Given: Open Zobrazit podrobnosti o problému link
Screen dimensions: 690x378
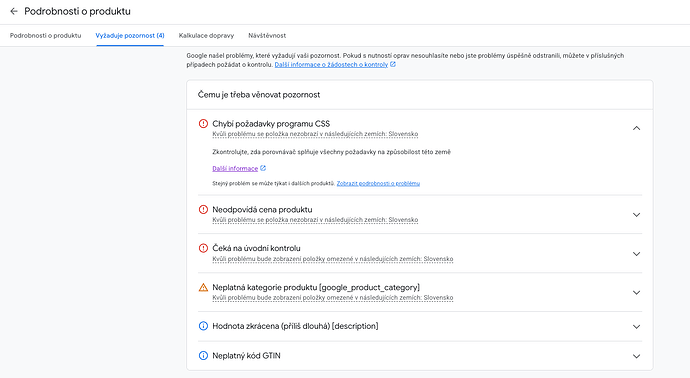Looking at the screenshot, I should [x=378, y=183].
